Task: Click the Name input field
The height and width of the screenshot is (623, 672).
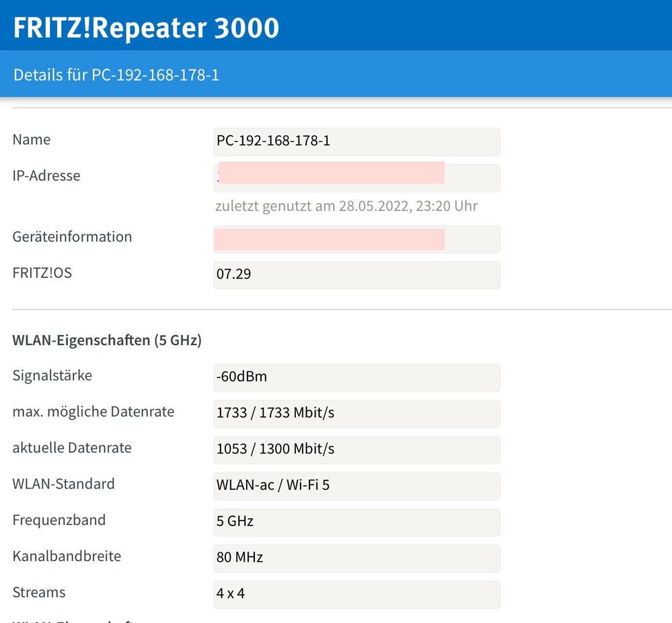Action: pyautogui.click(x=357, y=141)
